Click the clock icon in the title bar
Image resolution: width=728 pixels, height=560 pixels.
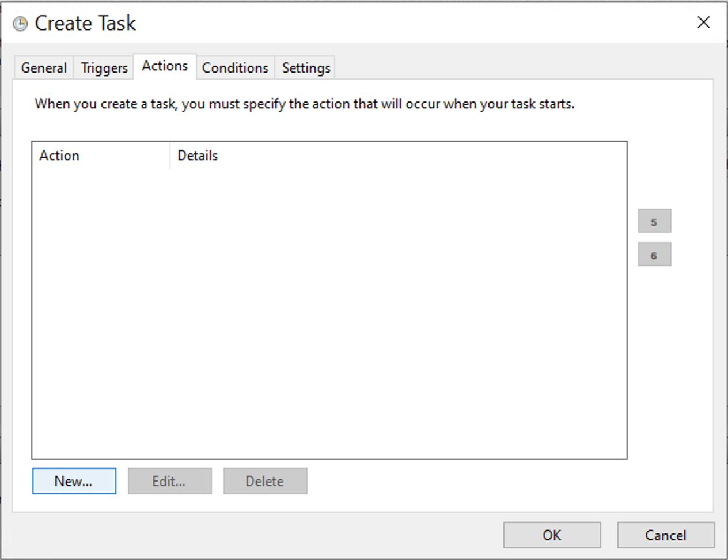[19, 23]
